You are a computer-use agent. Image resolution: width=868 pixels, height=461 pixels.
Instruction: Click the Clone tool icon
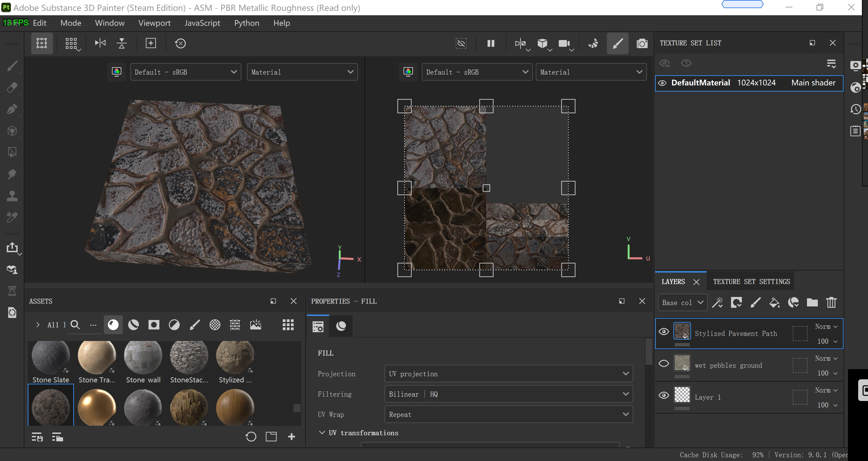tap(12, 196)
